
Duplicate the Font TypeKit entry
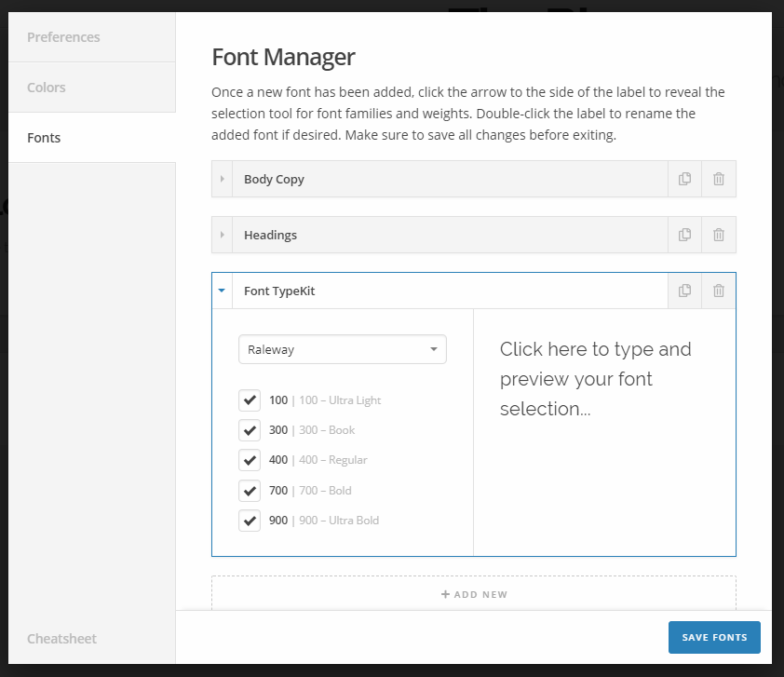tap(684, 291)
